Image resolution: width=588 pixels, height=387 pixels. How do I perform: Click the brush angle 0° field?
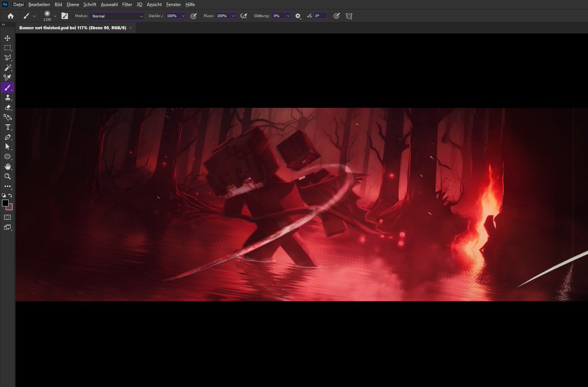(x=320, y=16)
